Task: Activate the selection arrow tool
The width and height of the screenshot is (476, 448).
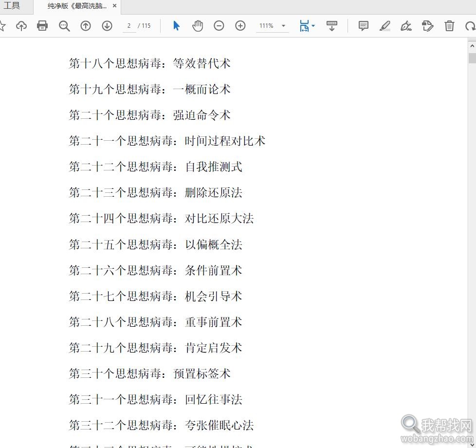Action: (176, 26)
